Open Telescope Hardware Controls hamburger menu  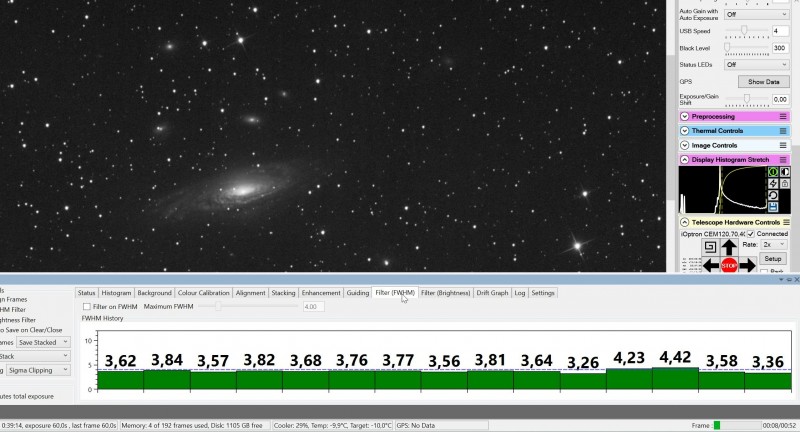[786, 222]
